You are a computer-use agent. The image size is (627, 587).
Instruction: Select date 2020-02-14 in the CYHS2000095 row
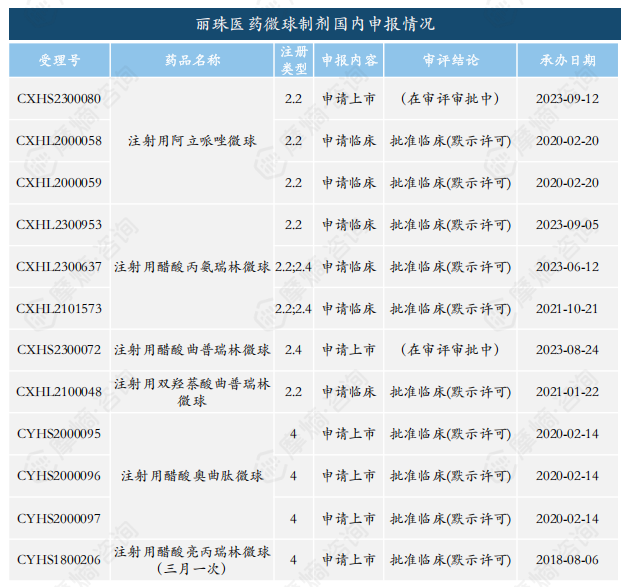[x=567, y=434]
